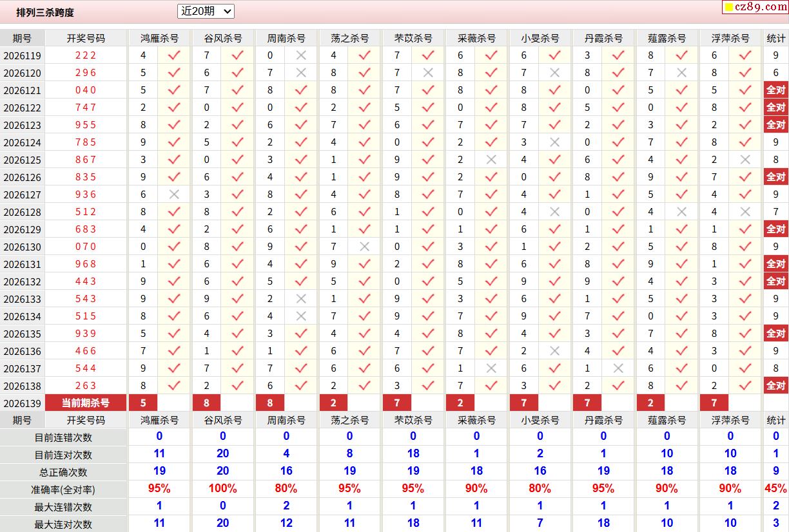
Task: Click the red checkmark in 谷风杀号 row 2026121
Action: (x=237, y=90)
